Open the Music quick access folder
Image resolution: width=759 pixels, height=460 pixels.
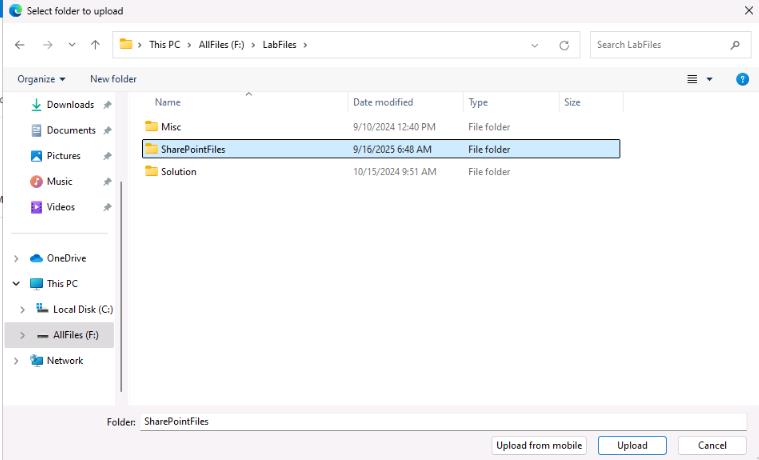coord(59,182)
